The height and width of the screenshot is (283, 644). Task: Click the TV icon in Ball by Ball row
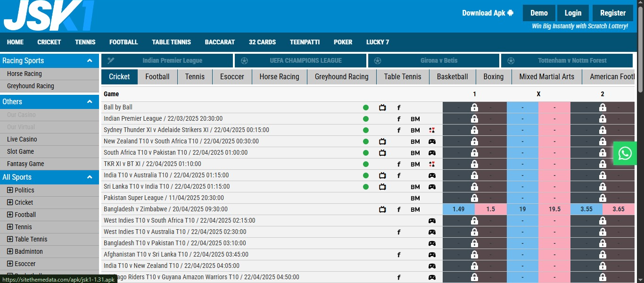pos(382,108)
